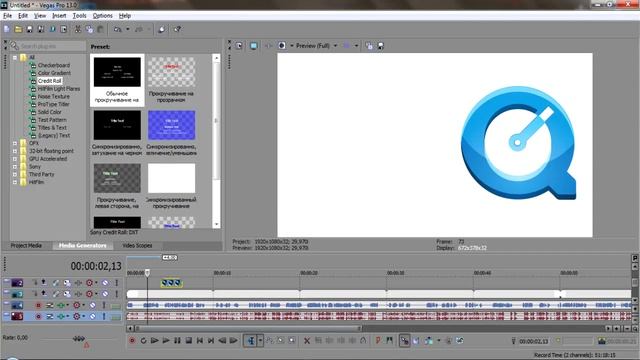Select Credit Roll in generator list

click(49, 81)
